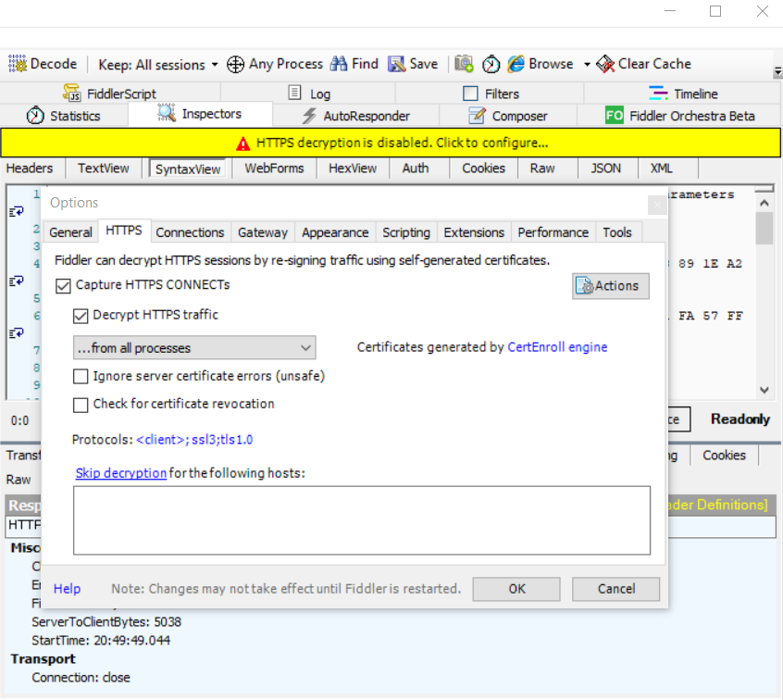Select the Extensions options tab

point(474,232)
